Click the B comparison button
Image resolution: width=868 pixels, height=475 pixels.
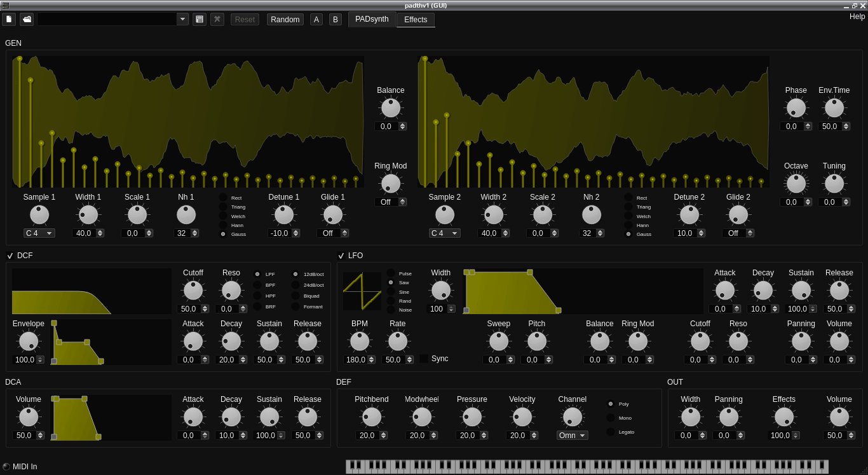pos(336,20)
